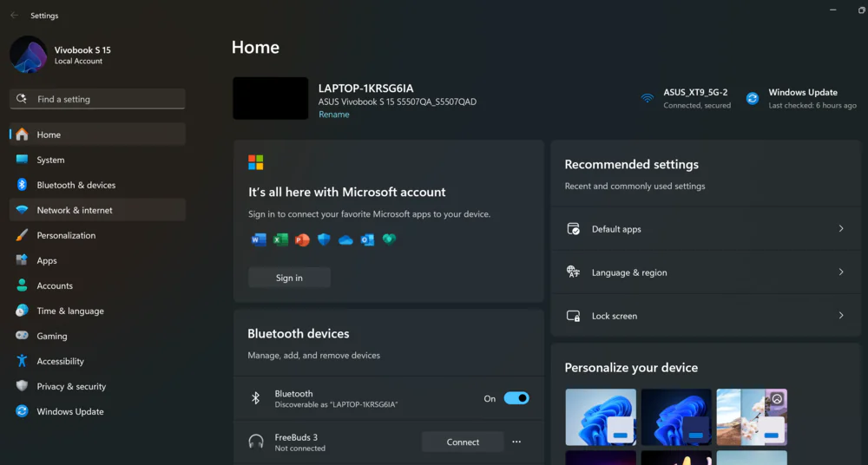Connect the FreeBuds 3 device

463,442
